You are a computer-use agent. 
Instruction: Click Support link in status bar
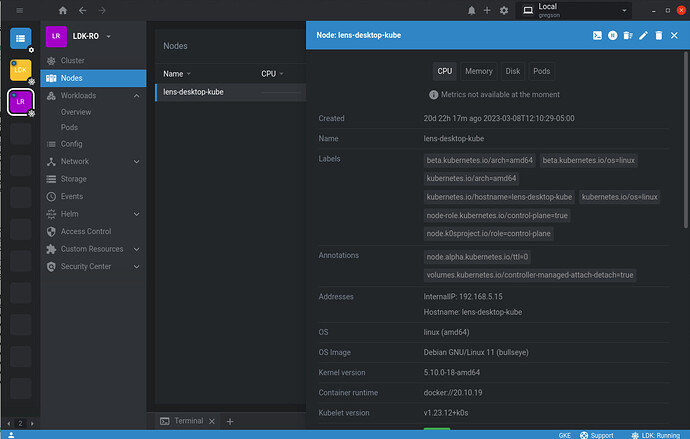click(x=596, y=434)
